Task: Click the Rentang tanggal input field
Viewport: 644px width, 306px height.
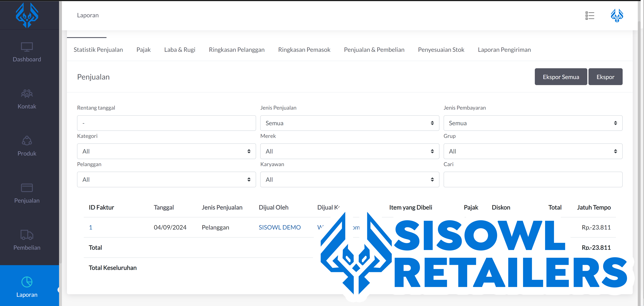Action: point(167,123)
